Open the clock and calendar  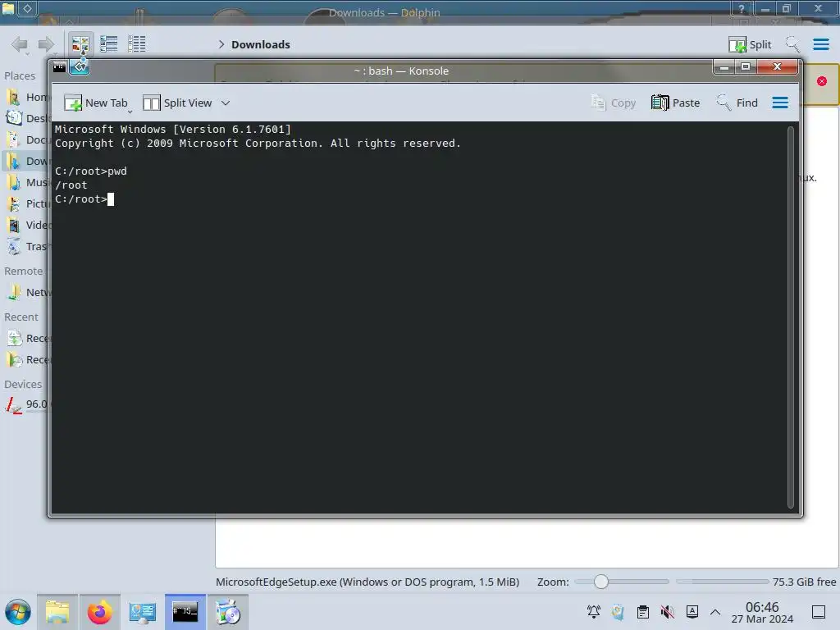(762, 612)
